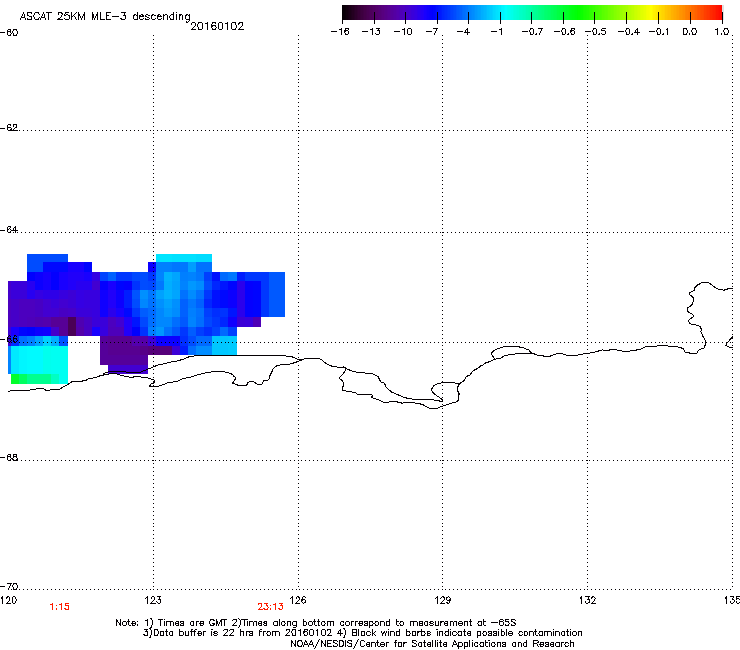Click the colorbar label -7
Viewport: 740px width, 650px height.
click(432, 32)
